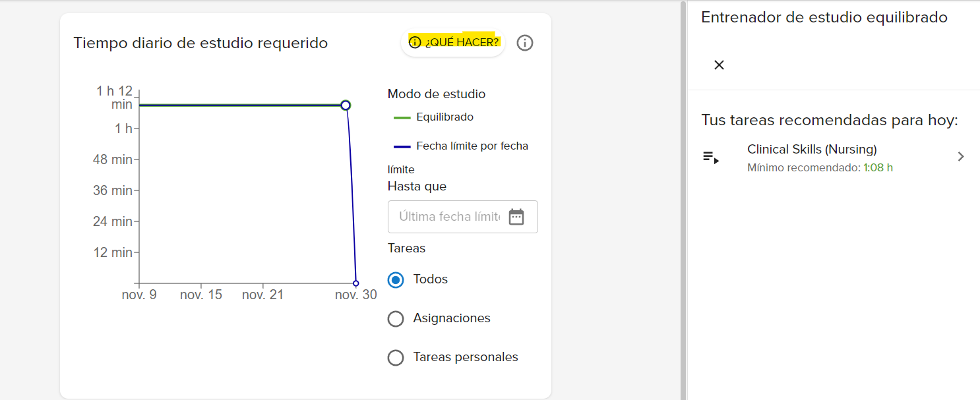
Task: Click the playlist icon beside Clinical Skills
Action: tap(710, 157)
